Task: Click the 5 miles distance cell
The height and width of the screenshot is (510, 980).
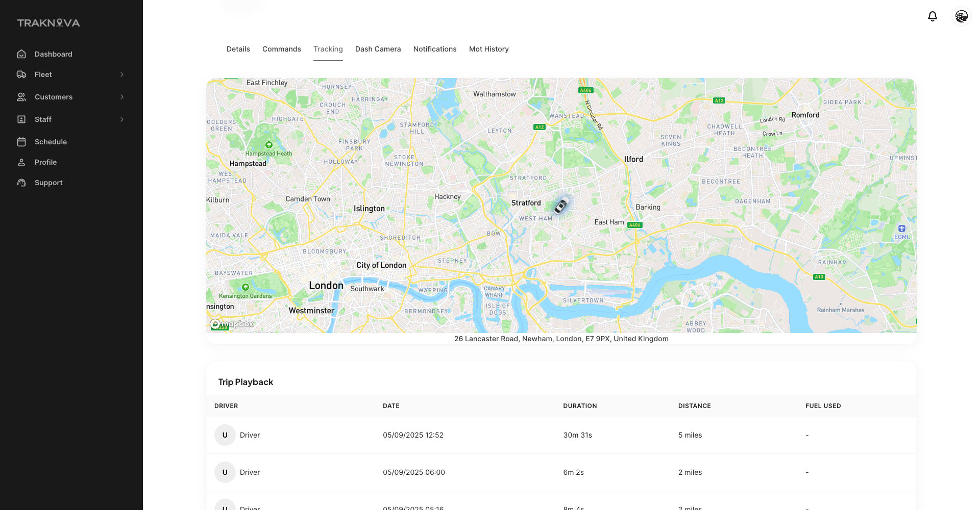Action: (x=690, y=435)
